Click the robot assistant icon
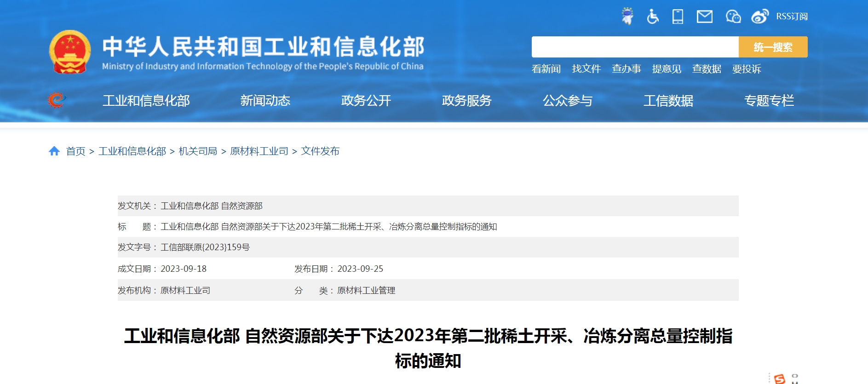Viewport: 868px width, 384px height. click(627, 16)
